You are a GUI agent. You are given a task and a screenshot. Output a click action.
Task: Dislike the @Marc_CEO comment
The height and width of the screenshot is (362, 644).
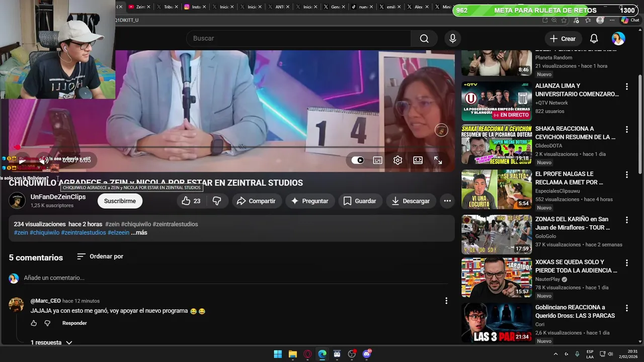click(47, 323)
